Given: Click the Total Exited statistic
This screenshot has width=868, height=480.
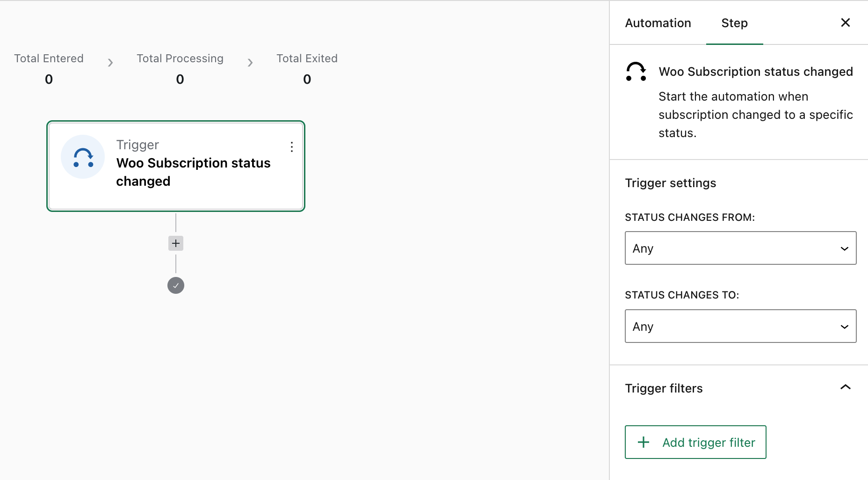Looking at the screenshot, I should 307,69.
